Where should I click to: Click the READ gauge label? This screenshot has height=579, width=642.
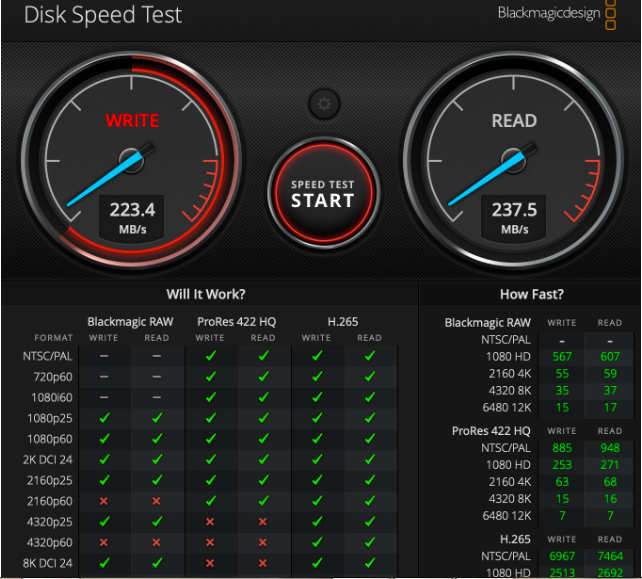point(514,121)
